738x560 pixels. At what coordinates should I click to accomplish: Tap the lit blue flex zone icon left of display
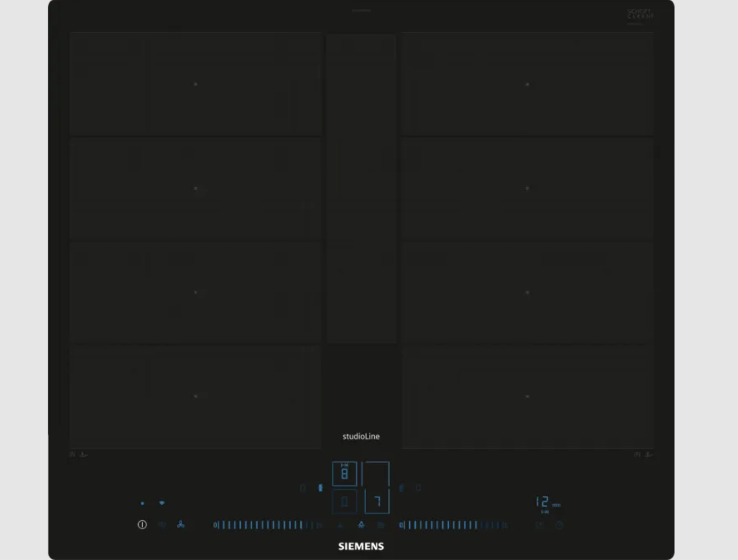pos(320,488)
